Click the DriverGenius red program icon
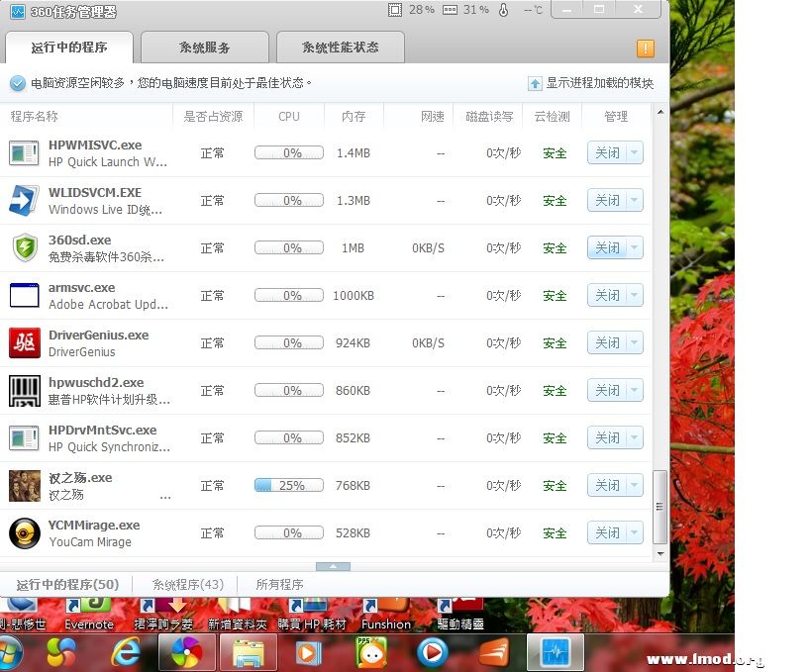 click(24, 342)
